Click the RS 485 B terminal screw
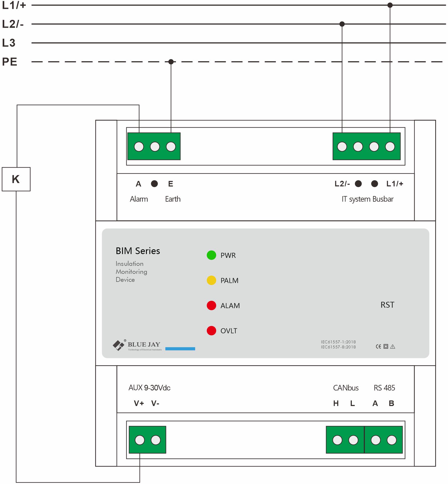Image resolution: width=448 pixels, height=484 pixels. (x=392, y=440)
